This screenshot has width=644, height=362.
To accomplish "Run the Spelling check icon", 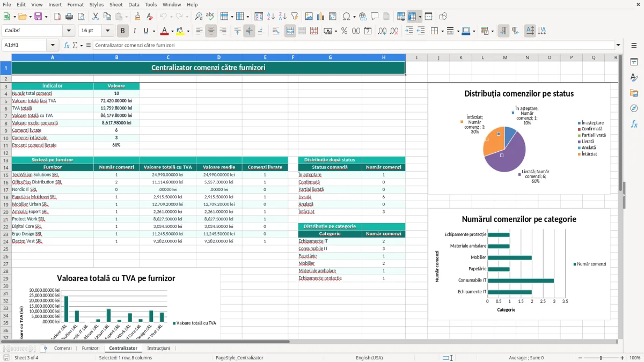I will click(210, 17).
